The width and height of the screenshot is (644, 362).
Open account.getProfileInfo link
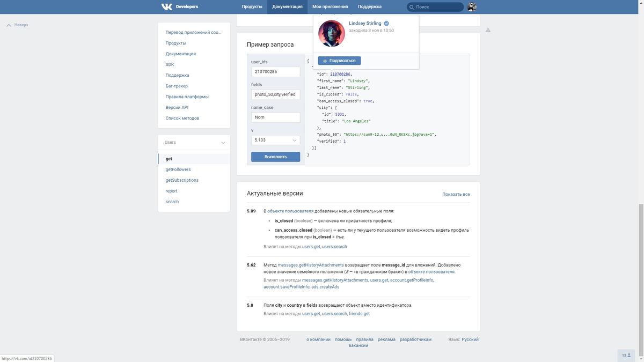coord(412,280)
